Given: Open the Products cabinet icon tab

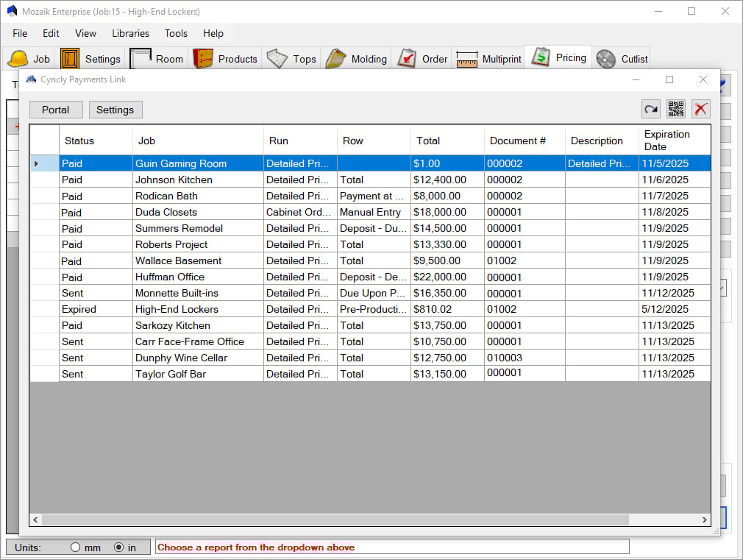Looking at the screenshot, I should [226, 59].
